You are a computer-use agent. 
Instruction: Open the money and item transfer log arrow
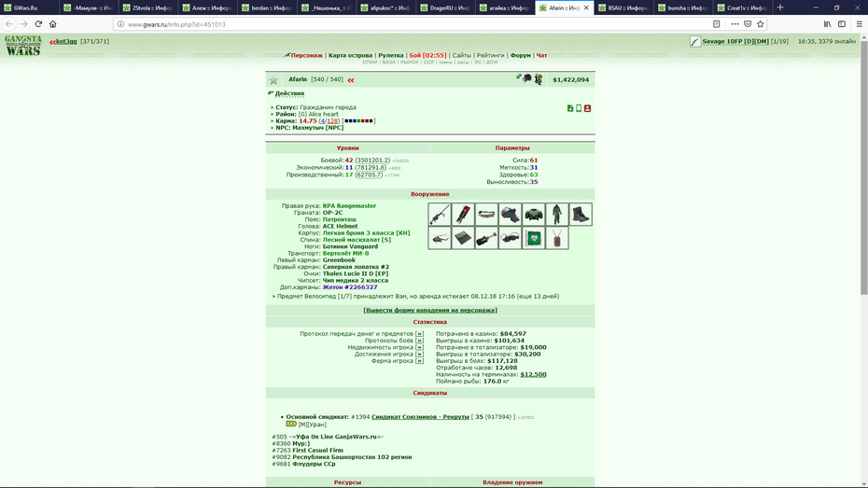coord(419,334)
